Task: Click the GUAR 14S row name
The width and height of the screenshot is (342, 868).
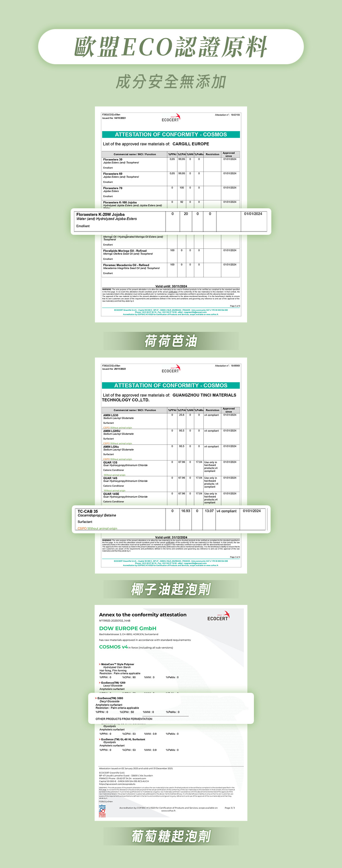Action: [x=110, y=478]
